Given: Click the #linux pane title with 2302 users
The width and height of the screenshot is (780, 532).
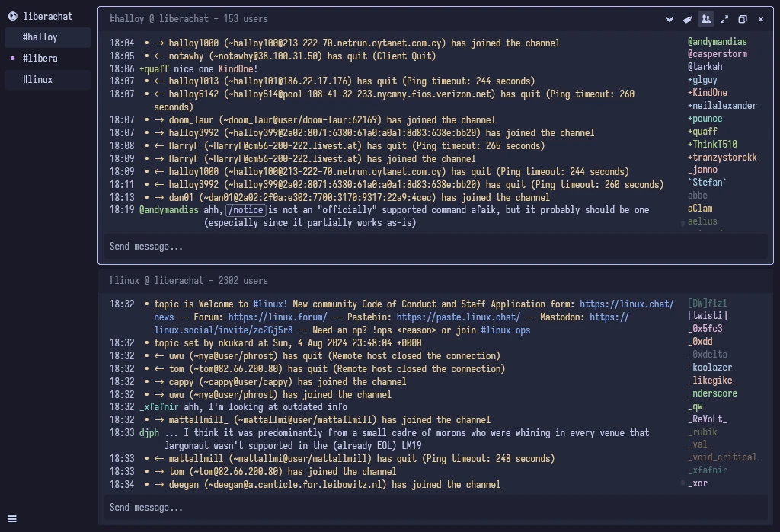Looking at the screenshot, I should (189, 280).
